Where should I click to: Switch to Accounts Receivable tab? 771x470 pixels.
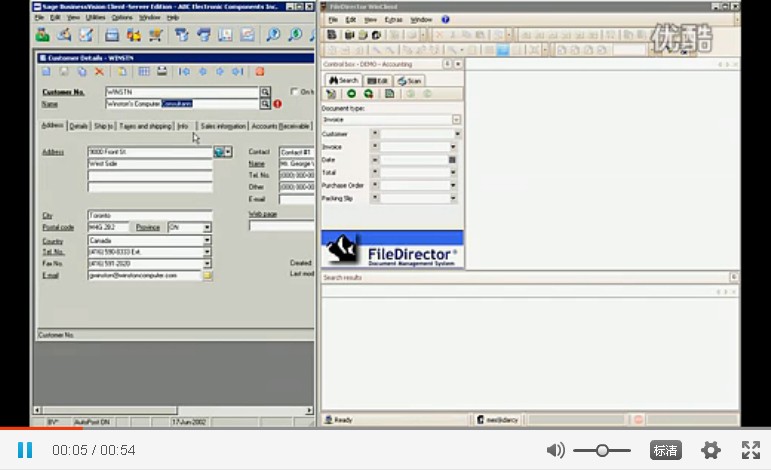point(280,126)
